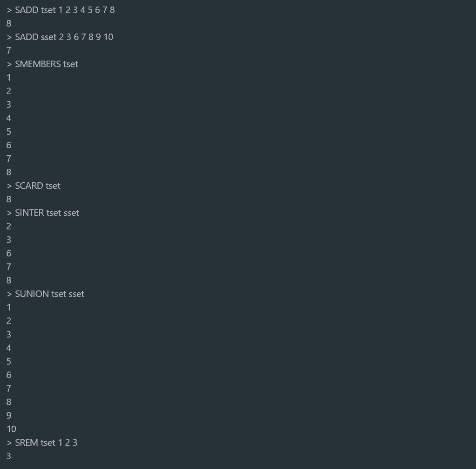Image resolution: width=476 pixels, height=469 pixels.
Task: Select the SMEMBERS tset command text
Action: pos(46,64)
